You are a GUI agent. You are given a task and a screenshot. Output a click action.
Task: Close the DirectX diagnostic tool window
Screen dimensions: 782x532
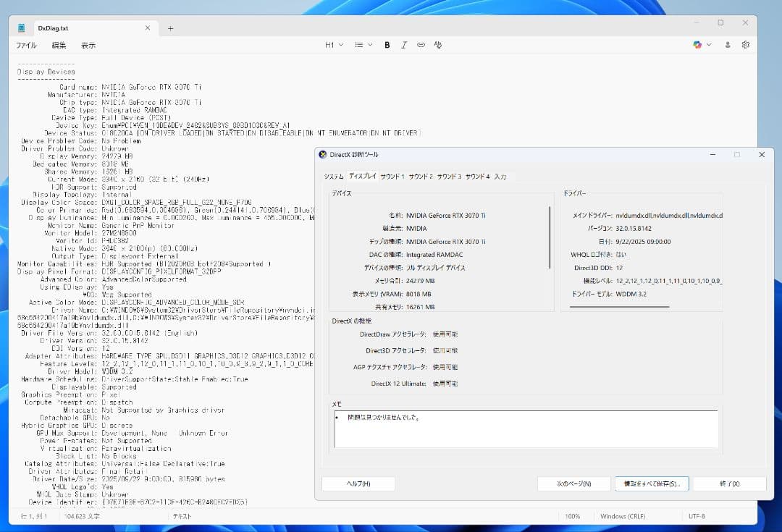pyautogui.click(x=762, y=155)
